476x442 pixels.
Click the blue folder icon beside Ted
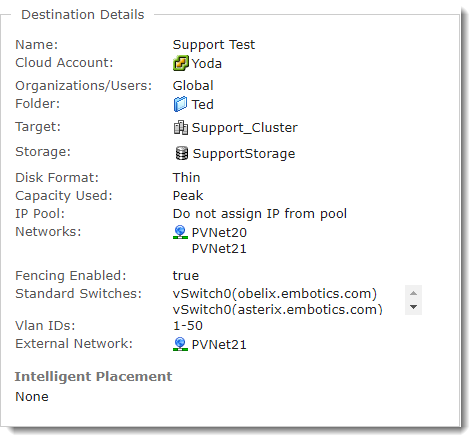click(181, 104)
